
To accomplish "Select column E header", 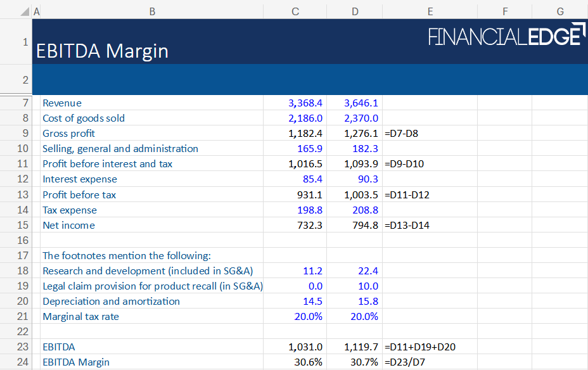I will 430,11.
